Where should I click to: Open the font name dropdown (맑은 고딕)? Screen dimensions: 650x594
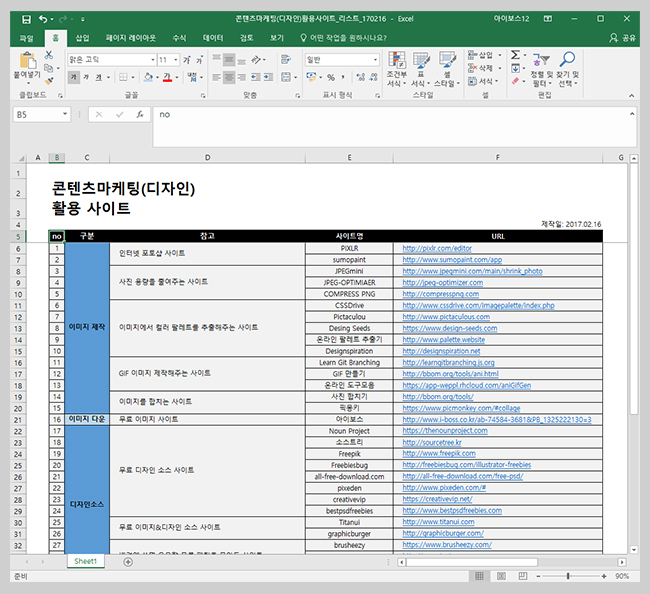153,60
